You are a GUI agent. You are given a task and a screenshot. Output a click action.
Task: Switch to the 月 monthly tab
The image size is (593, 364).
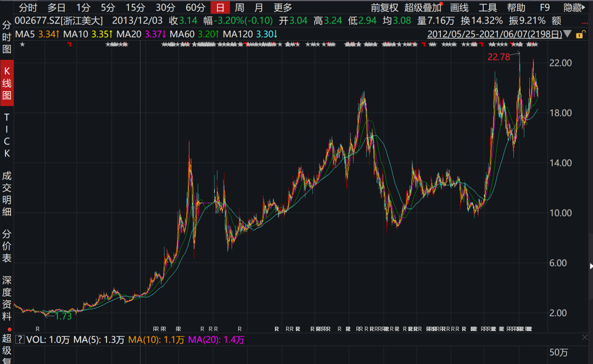259,8
